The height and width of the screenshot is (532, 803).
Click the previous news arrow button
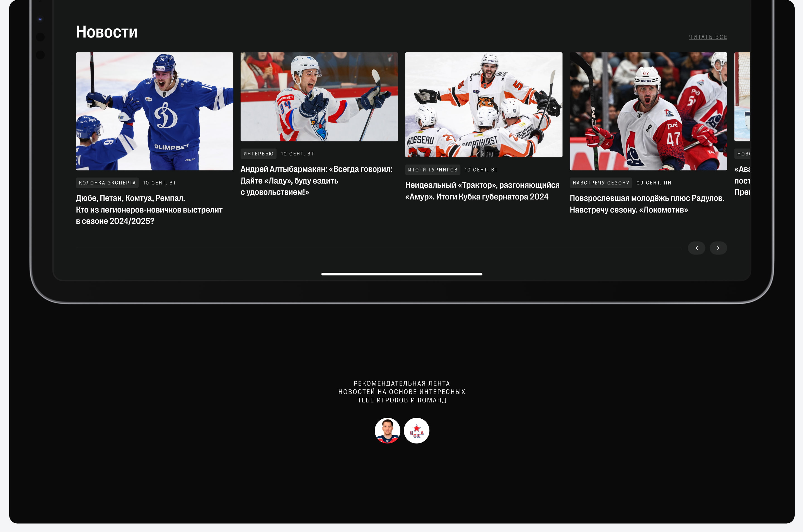(696, 248)
